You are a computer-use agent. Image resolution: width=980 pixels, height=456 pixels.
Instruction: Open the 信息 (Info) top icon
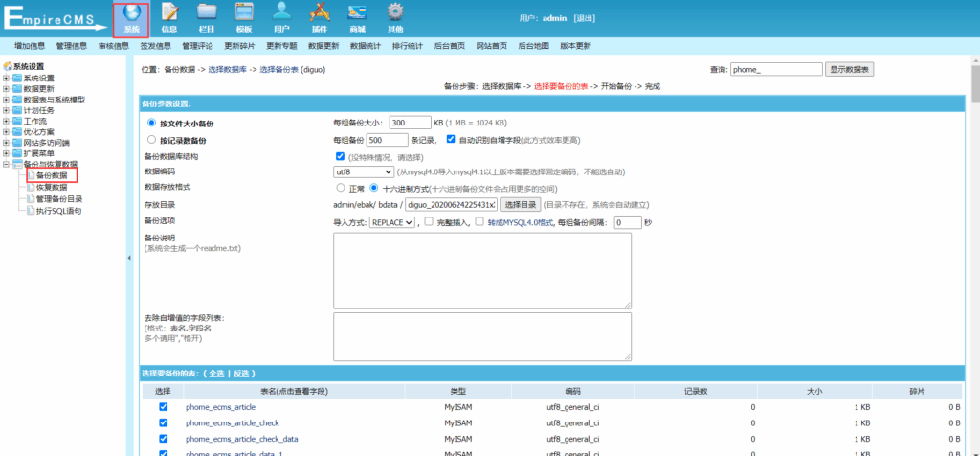point(169,17)
